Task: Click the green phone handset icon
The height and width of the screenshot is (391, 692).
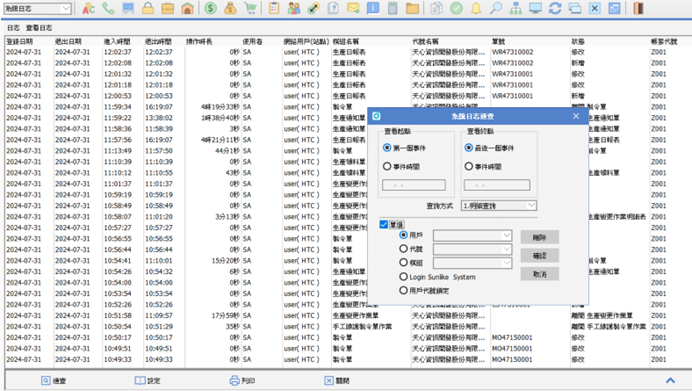Action: pyautogui.click(x=108, y=8)
